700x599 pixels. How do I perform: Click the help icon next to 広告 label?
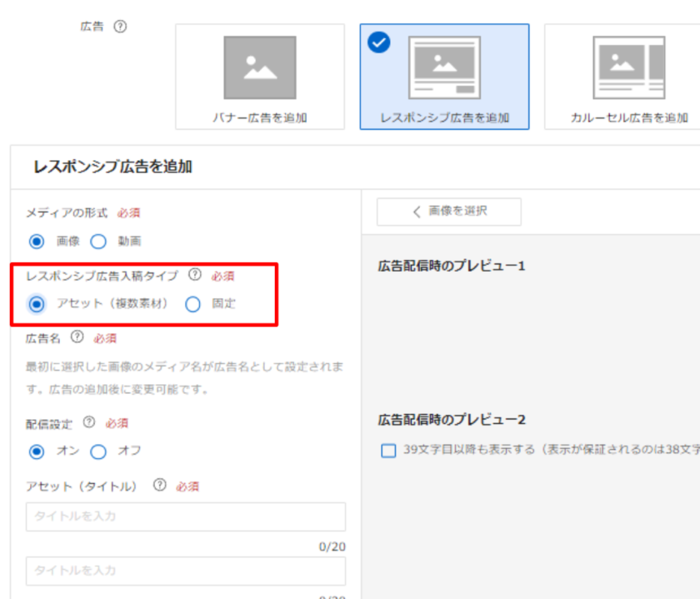[x=120, y=27]
